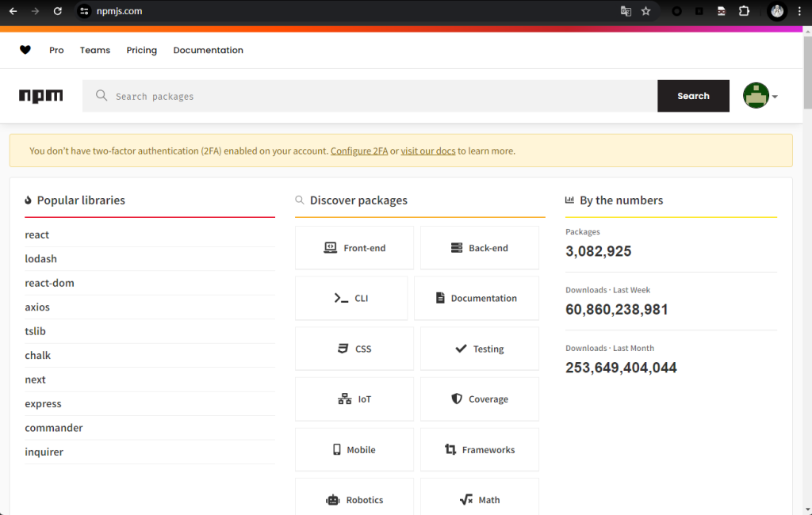Click the black heart icon
This screenshot has height=515, width=812.
(25, 50)
